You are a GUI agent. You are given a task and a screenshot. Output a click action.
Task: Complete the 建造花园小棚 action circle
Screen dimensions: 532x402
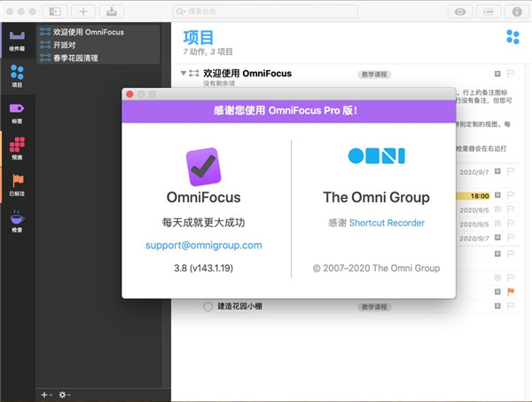[x=207, y=306]
